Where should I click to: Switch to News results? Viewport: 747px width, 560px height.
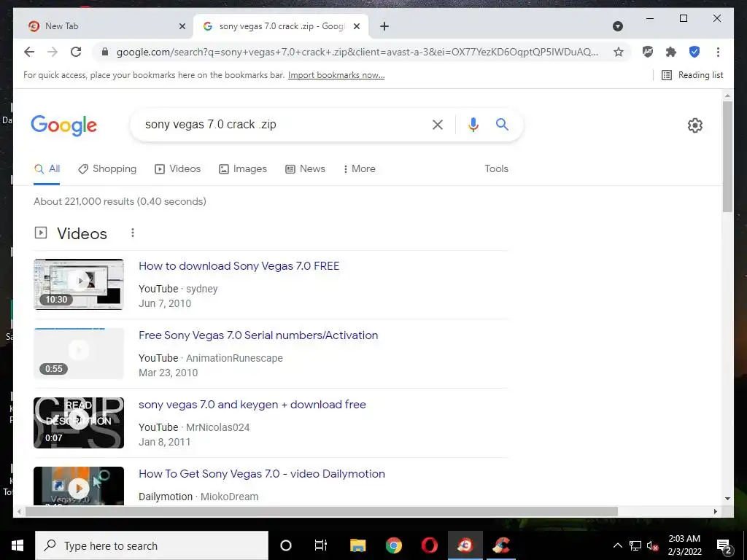(305, 169)
